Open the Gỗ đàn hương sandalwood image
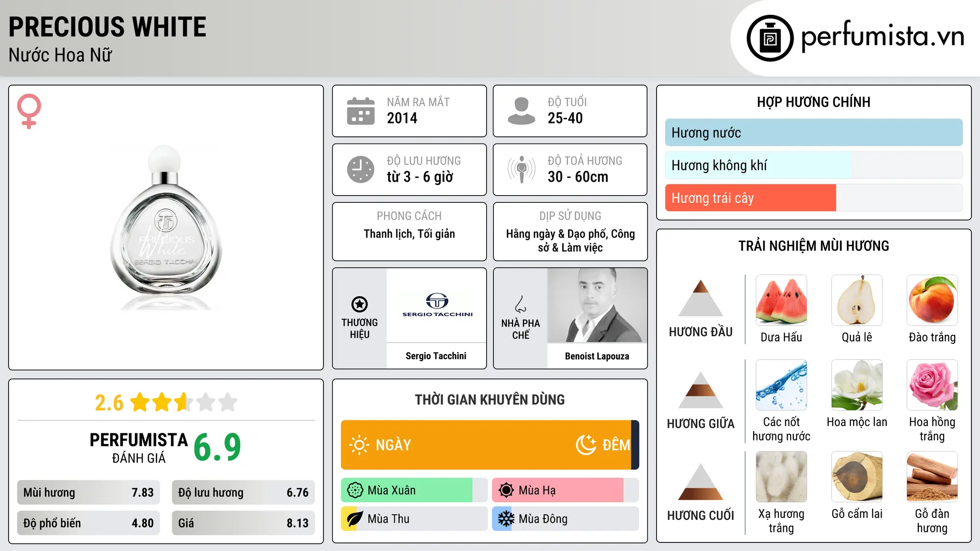 pos(932,477)
